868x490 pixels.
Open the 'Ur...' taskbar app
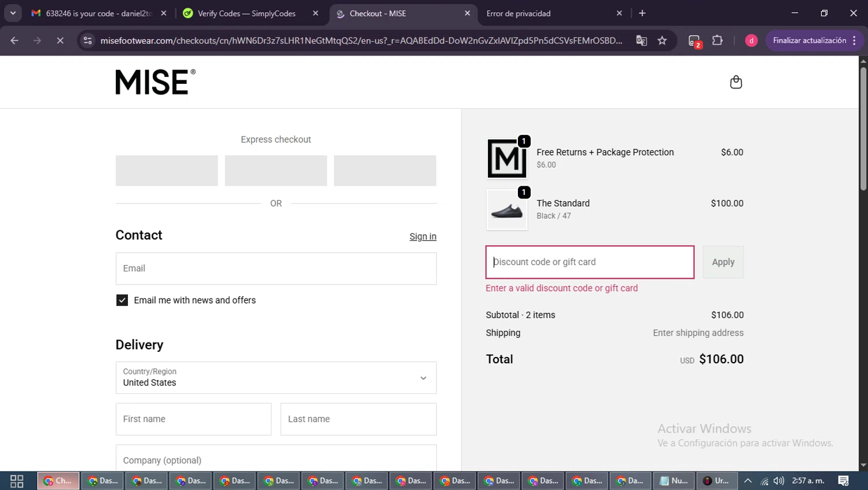pos(717,481)
